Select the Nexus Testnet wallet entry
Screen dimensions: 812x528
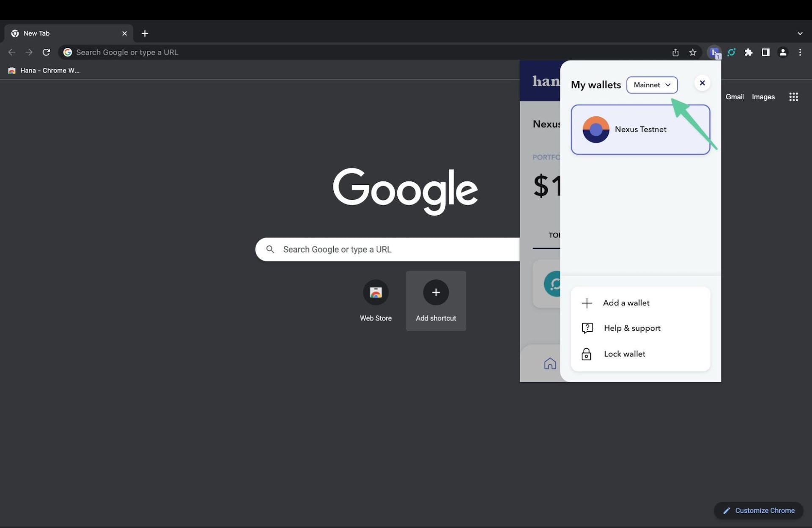pyautogui.click(x=640, y=129)
